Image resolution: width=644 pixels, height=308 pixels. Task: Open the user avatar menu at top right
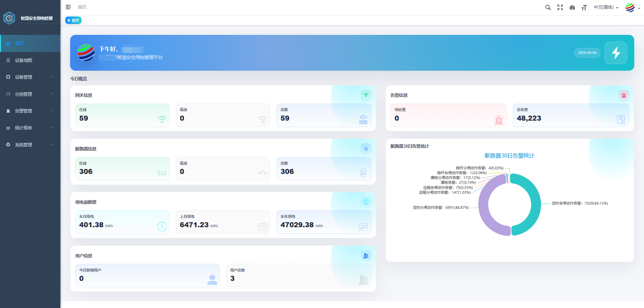click(x=633, y=7)
